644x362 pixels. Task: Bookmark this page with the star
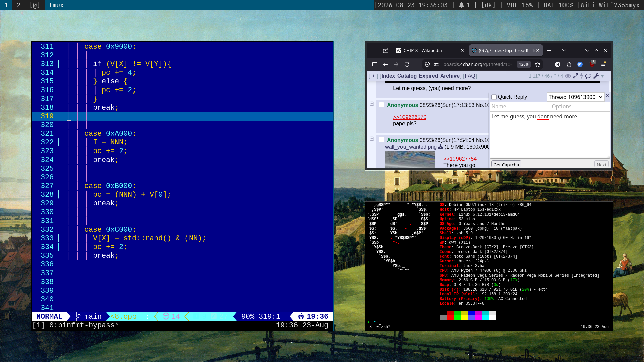point(538,64)
